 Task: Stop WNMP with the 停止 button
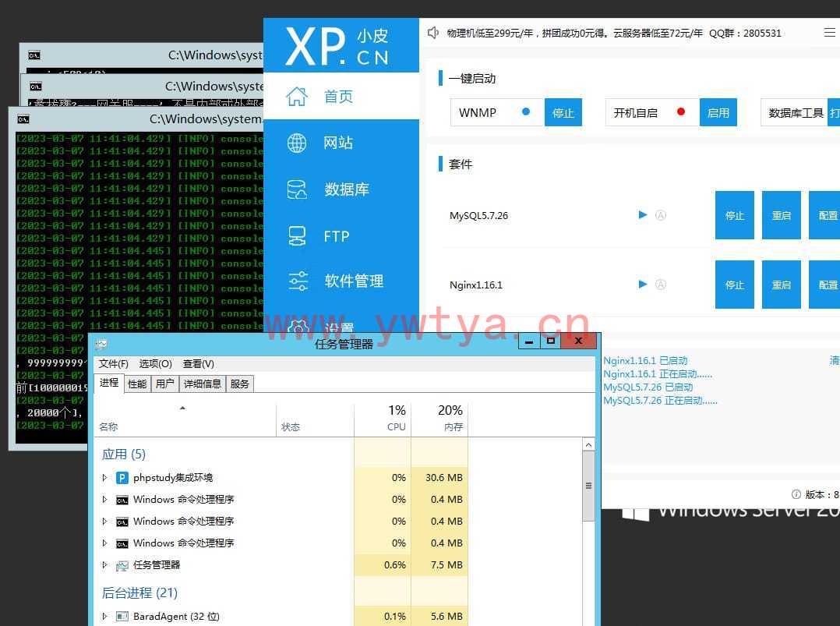[x=563, y=112]
